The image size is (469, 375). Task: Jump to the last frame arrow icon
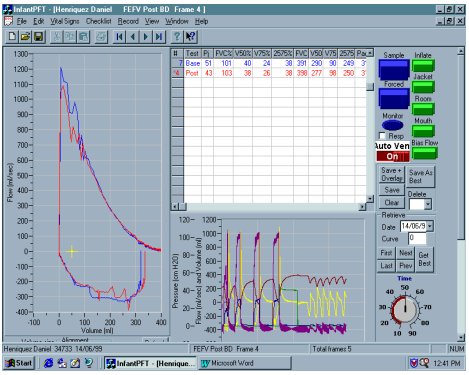[x=159, y=37]
